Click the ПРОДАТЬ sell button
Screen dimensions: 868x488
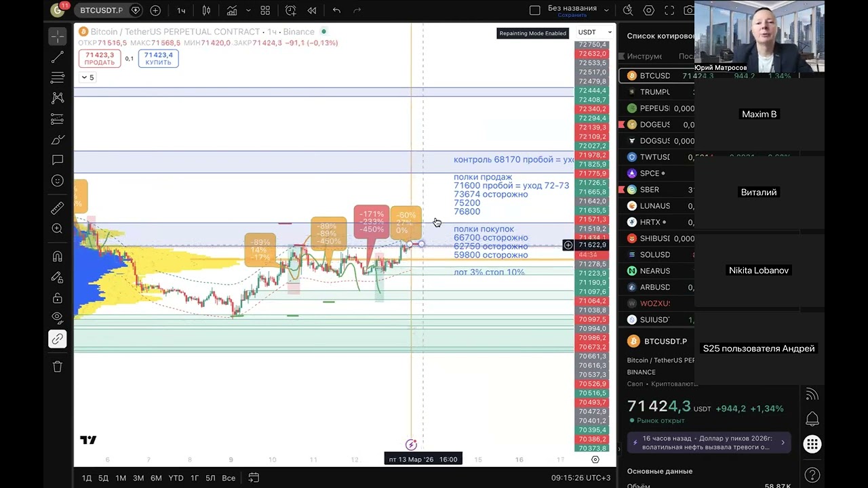(100, 58)
